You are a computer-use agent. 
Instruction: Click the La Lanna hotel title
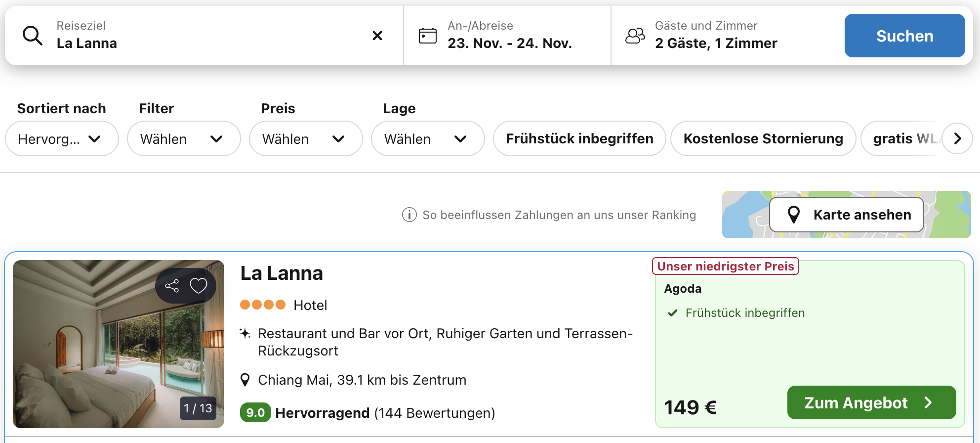pyautogui.click(x=282, y=273)
